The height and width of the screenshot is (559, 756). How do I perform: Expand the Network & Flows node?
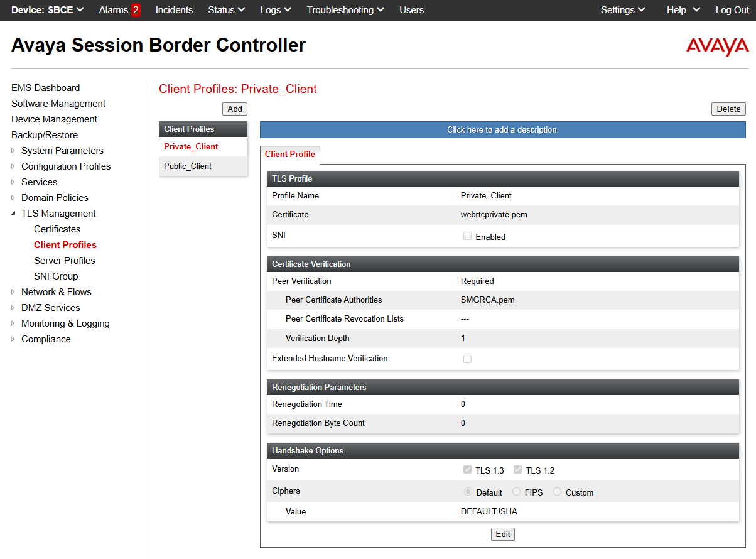[14, 292]
